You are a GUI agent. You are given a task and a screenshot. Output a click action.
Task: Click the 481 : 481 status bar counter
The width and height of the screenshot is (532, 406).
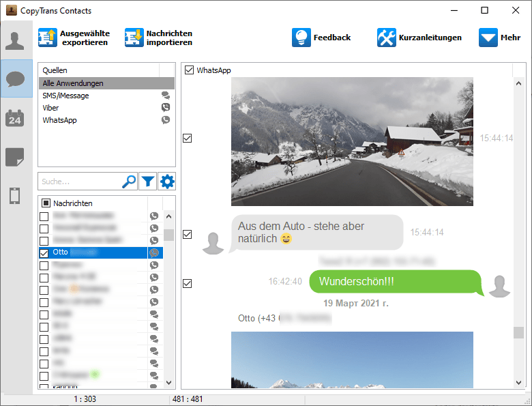coord(188,399)
